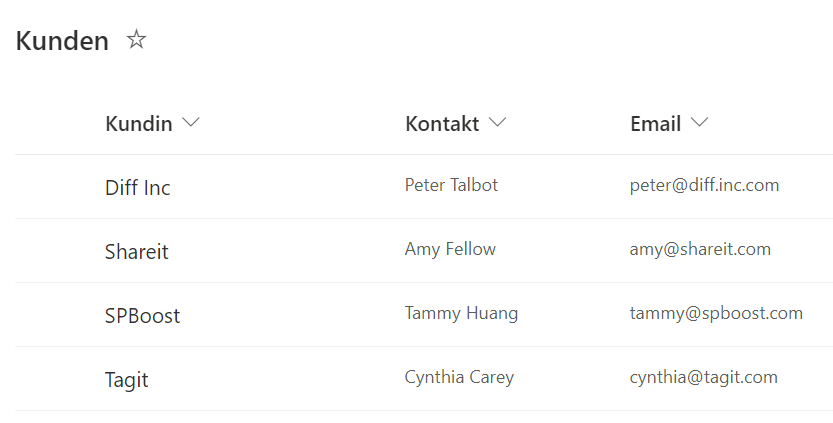Select contact Peter Talbot
The image size is (833, 423).
pos(452,185)
